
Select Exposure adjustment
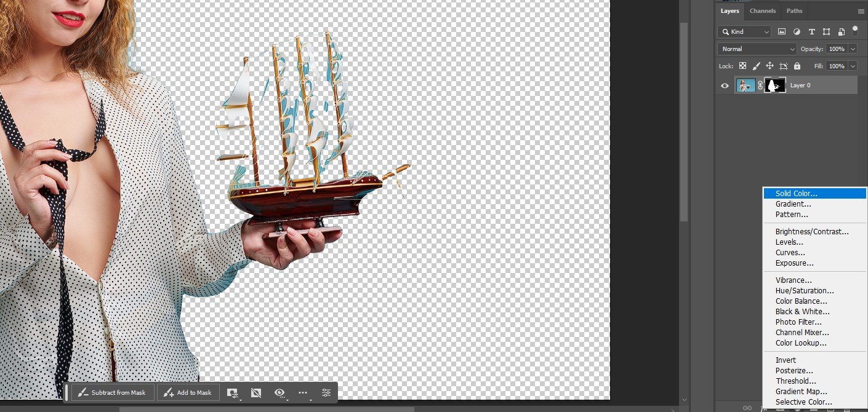(x=814, y=263)
